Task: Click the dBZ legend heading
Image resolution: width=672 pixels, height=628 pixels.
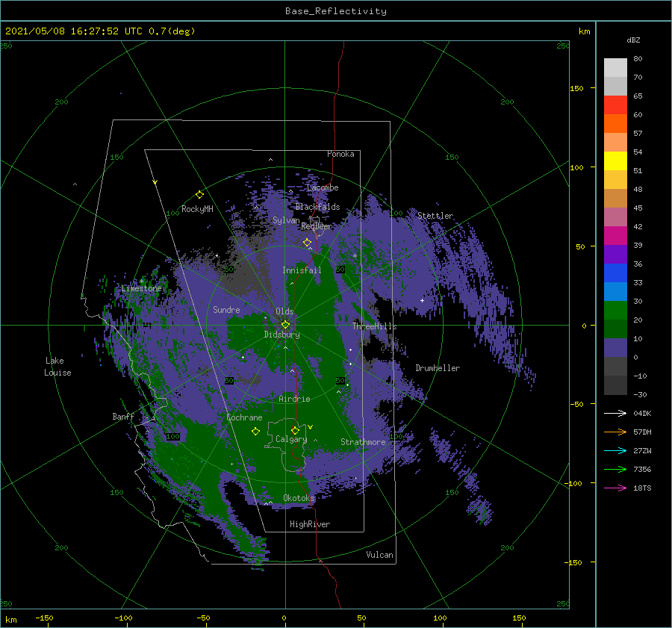Action: (633, 40)
